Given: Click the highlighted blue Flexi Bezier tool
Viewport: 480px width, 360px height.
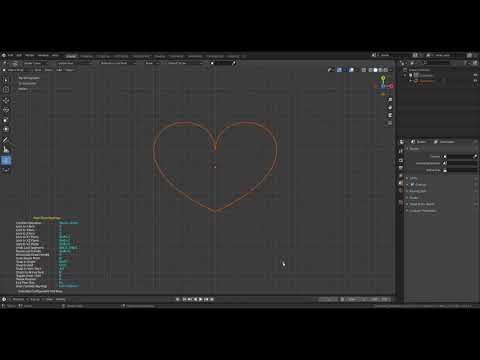Looking at the screenshot, I should pos(6,160).
